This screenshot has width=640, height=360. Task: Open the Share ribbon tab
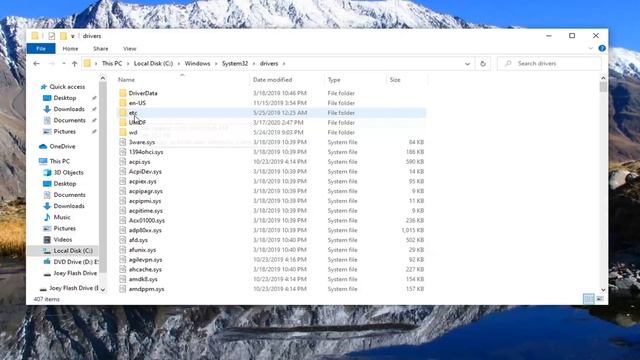coord(100,49)
